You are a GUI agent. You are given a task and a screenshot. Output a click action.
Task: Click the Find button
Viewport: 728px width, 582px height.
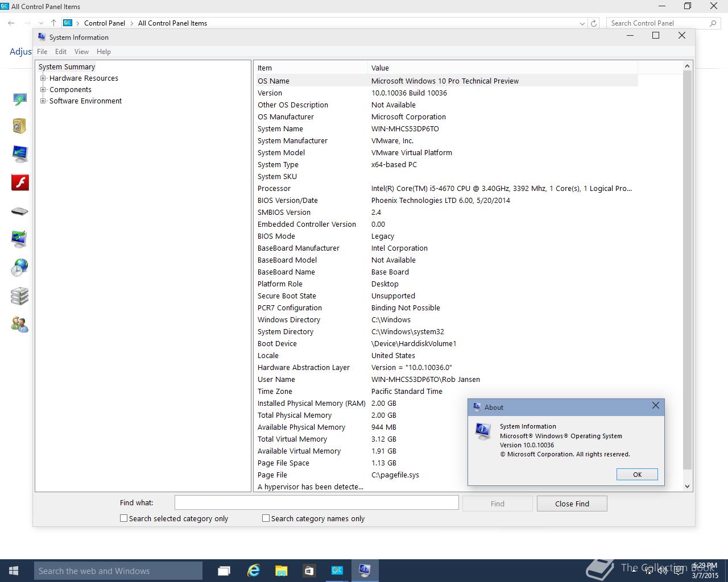coord(498,504)
